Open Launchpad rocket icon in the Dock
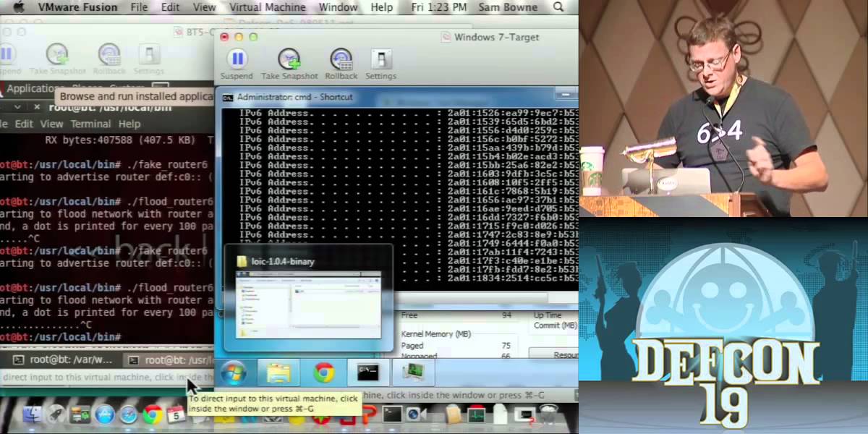 point(57,415)
